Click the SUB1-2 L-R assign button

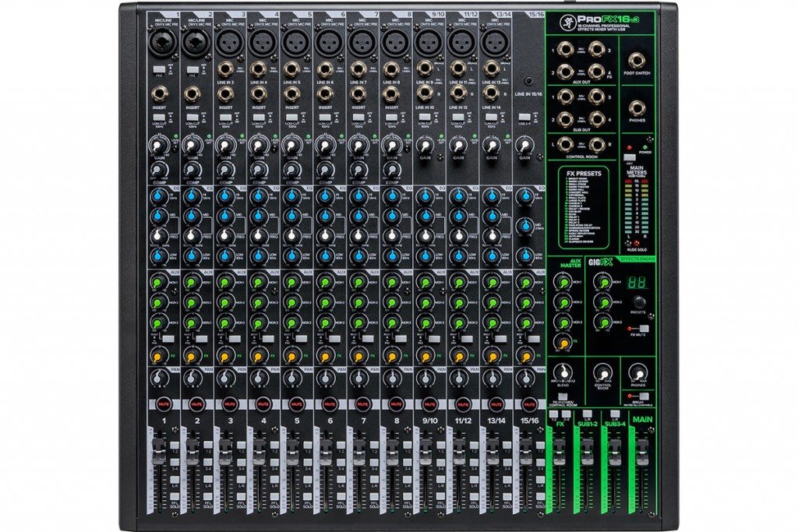click(x=587, y=414)
